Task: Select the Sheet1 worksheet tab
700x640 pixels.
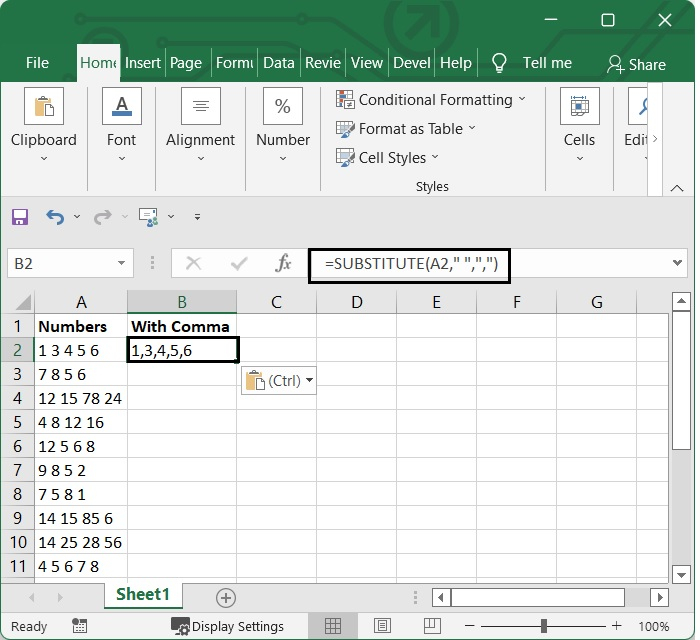Action: click(x=143, y=594)
